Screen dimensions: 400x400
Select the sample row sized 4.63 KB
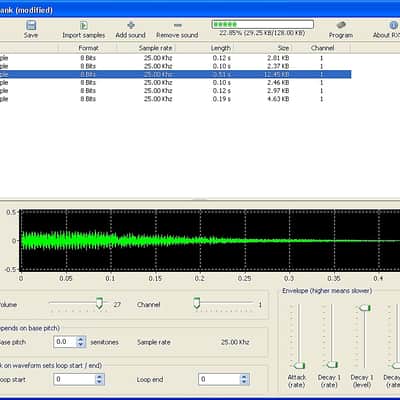pos(175,99)
